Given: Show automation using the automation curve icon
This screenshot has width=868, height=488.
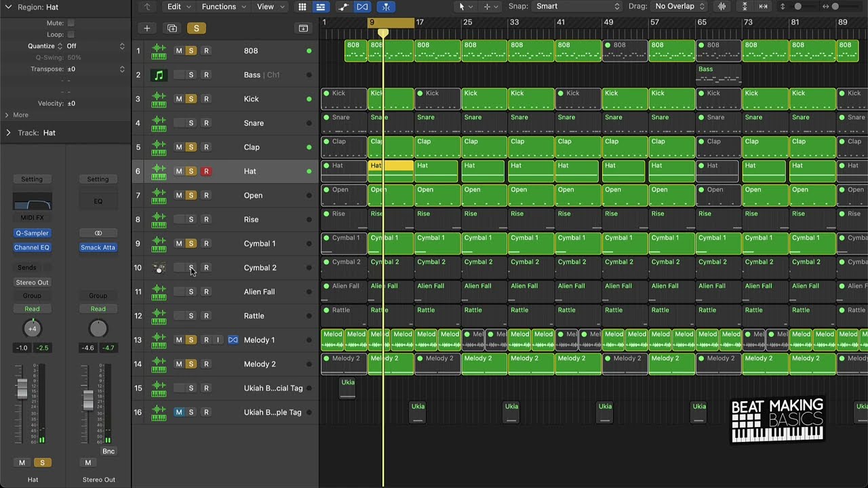Looking at the screenshot, I should tap(344, 7).
